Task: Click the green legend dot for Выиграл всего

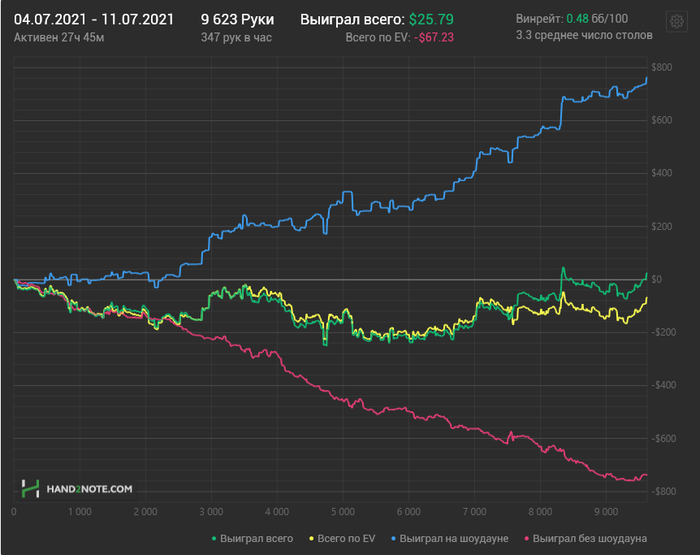Action: (214, 539)
